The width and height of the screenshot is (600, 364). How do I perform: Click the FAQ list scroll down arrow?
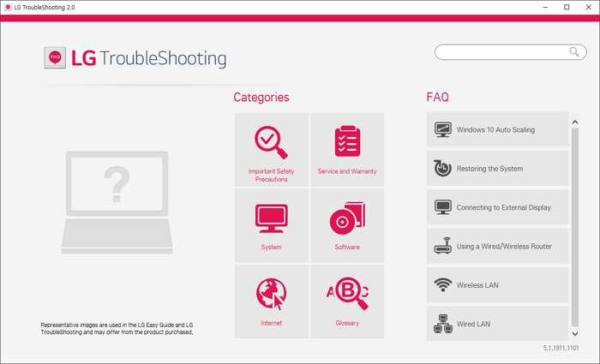tap(575, 334)
